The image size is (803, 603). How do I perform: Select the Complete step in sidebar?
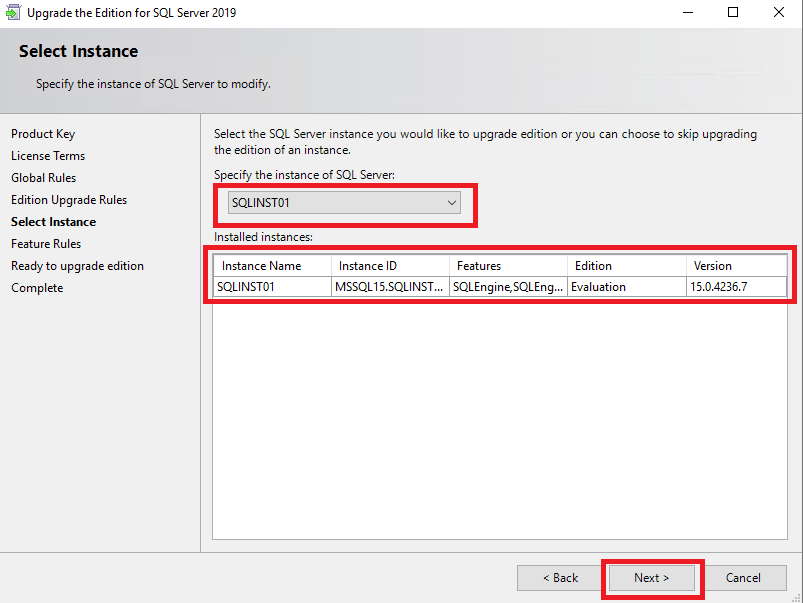37,288
